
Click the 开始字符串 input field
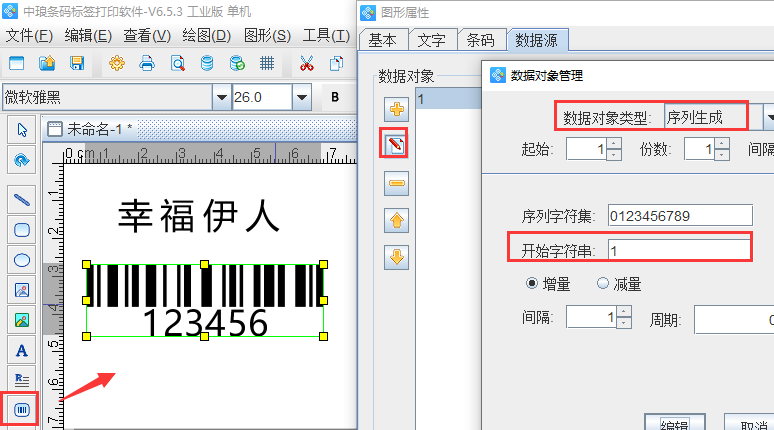pyautogui.click(x=678, y=249)
